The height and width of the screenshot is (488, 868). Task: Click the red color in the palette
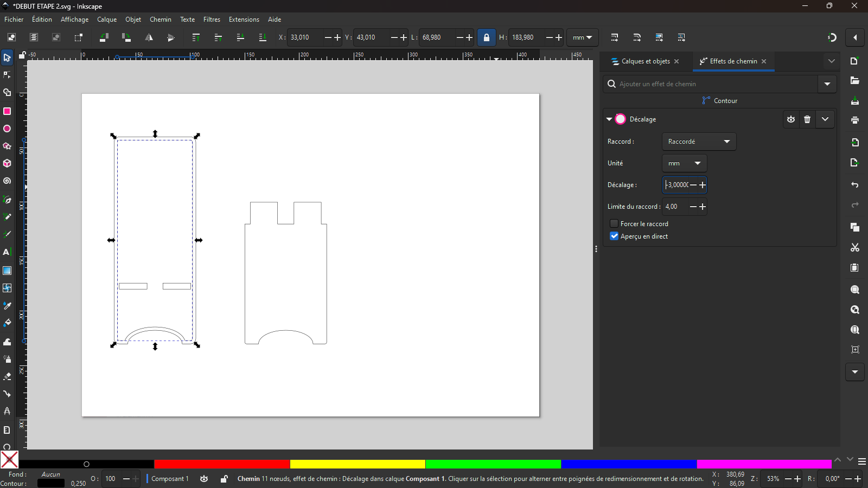222,464
